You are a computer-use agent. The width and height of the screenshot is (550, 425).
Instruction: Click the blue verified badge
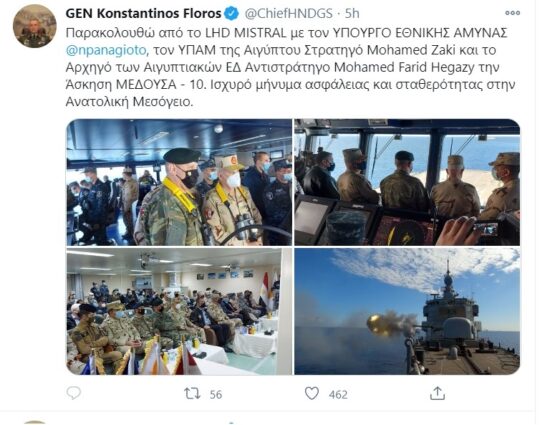[232, 14]
